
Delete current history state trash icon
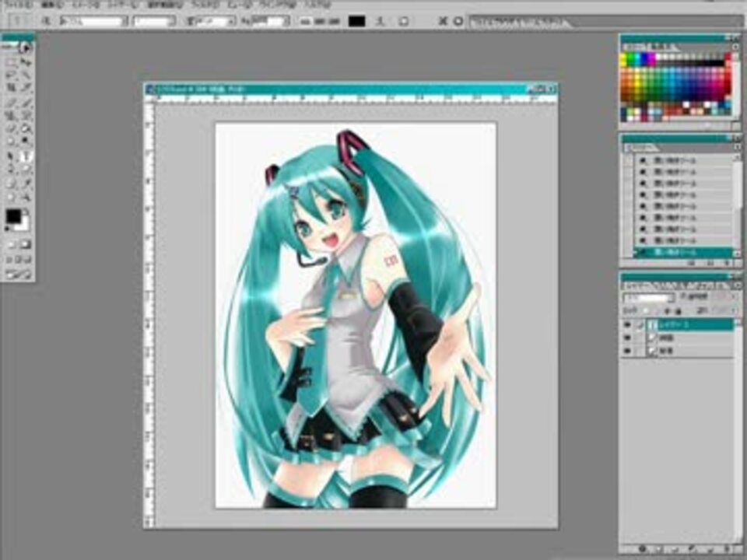coord(727,264)
